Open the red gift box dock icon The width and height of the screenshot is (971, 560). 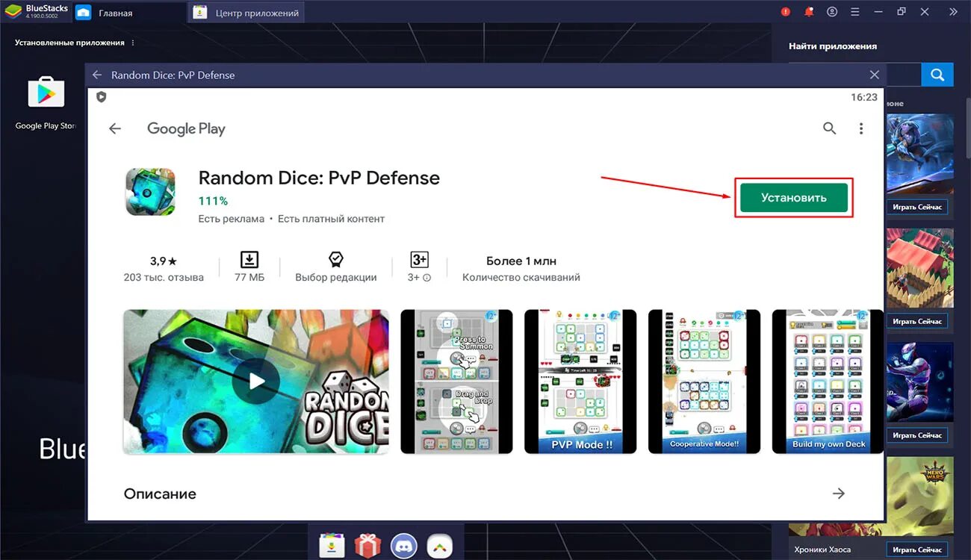pyautogui.click(x=368, y=547)
